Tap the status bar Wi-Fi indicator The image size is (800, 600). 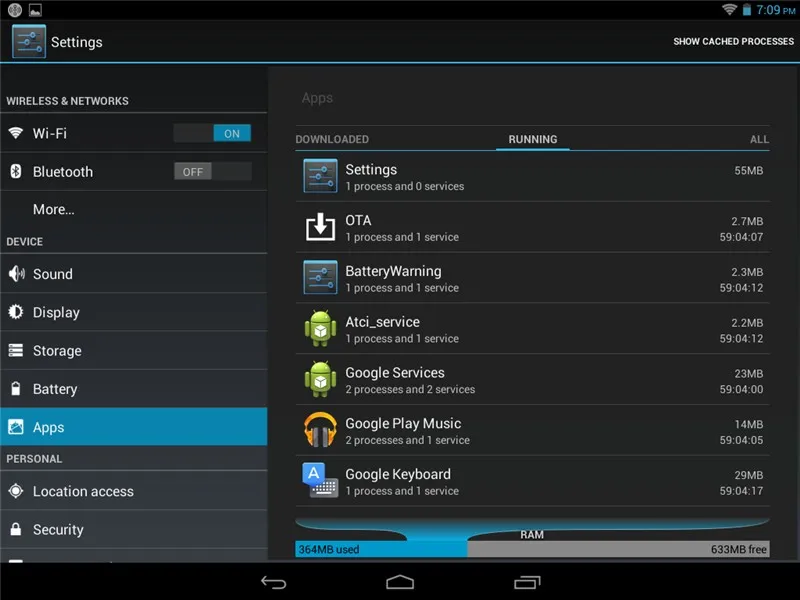click(730, 9)
